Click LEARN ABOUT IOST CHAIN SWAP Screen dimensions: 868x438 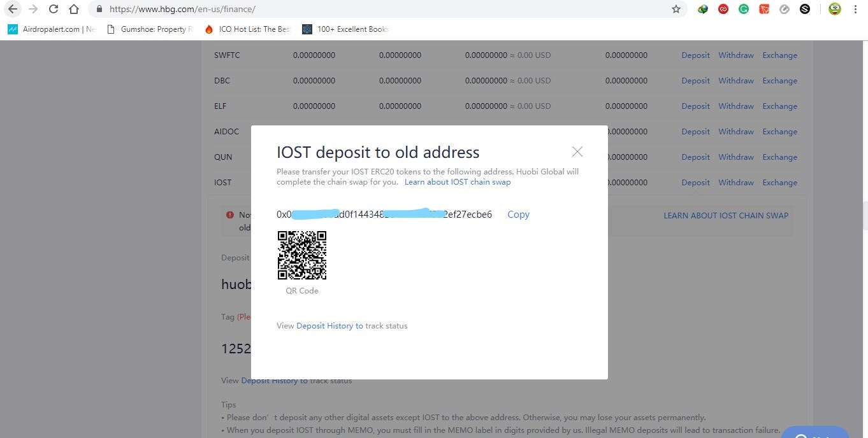726,215
